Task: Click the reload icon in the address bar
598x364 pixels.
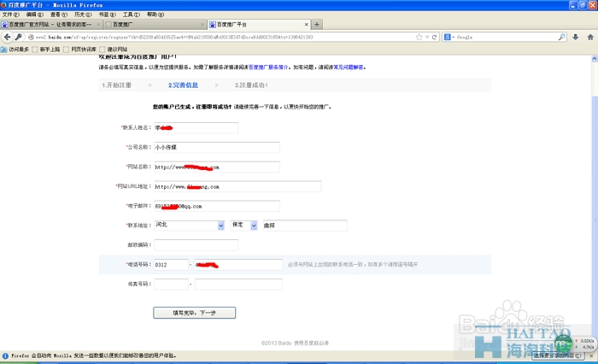Action: coord(432,38)
